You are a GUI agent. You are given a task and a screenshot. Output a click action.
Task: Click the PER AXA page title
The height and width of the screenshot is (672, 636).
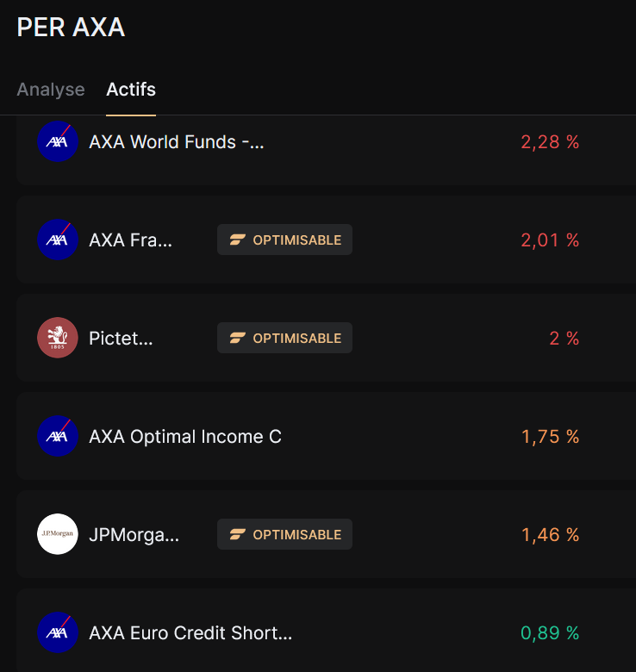click(x=71, y=28)
